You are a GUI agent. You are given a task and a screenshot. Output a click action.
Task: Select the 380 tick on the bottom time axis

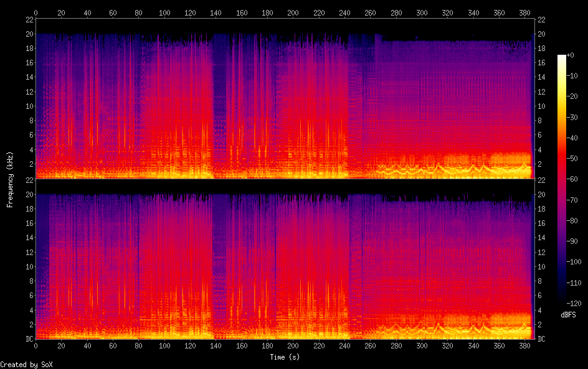525,345
